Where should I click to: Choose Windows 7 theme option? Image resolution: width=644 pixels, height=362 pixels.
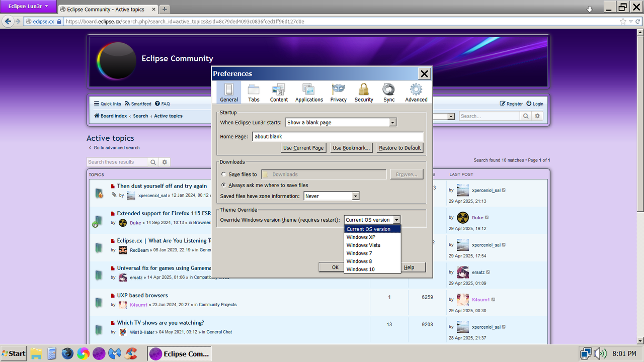click(372, 253)
